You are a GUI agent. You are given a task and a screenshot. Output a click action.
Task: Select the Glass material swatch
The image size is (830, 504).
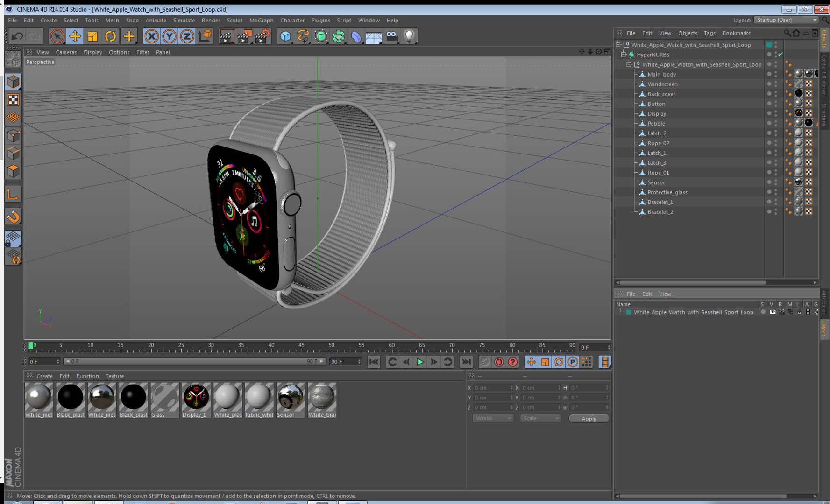[164, 400]
